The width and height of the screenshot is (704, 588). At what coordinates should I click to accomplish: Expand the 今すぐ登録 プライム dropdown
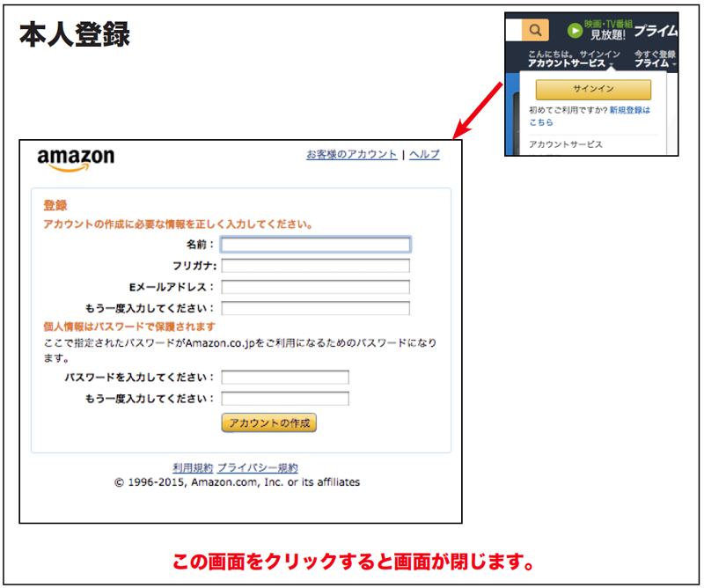(x=655, y=59)
